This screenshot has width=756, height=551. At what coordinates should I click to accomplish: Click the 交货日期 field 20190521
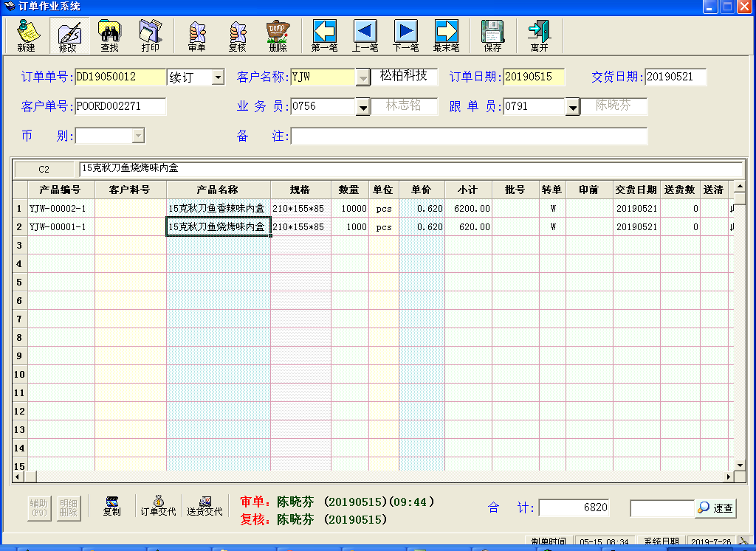coord(676,77)
